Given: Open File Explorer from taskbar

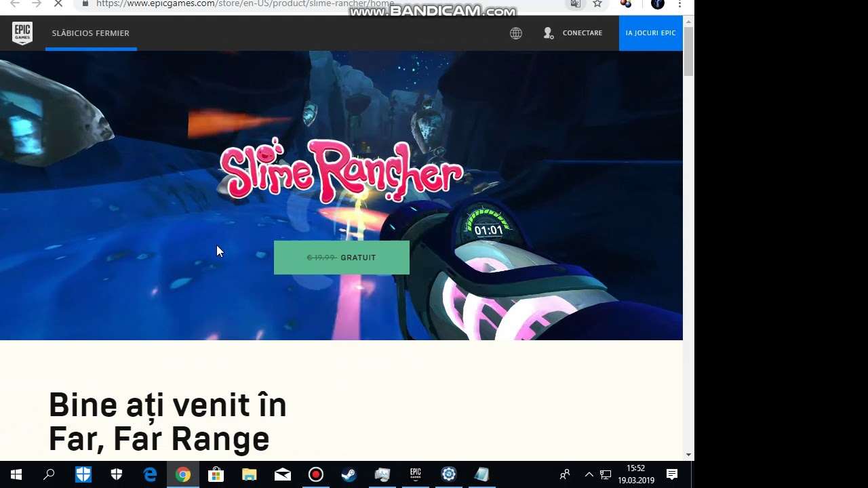Looking at the screenshot, I should point(250,474).
